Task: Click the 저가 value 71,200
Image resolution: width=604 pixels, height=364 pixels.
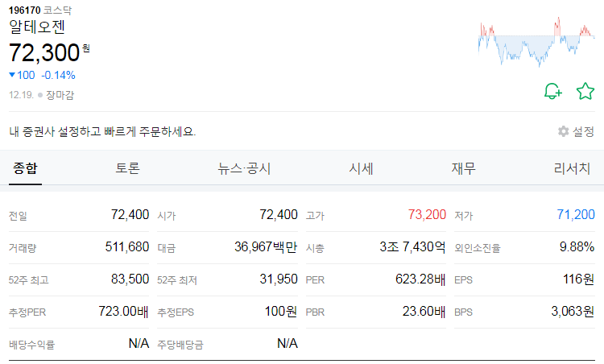Action: [x=576, y=214]
